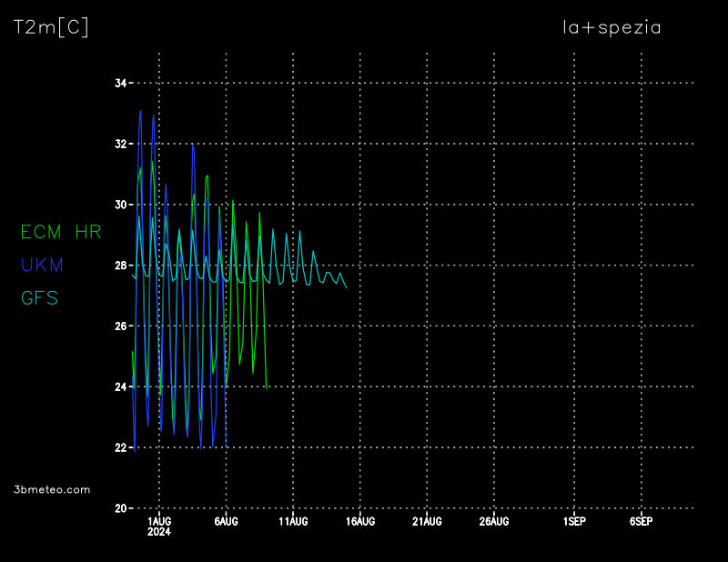Click the GFS legend label
Image resolution: width=728 pixels, height=562 pixels.
[x=40, y=297]
